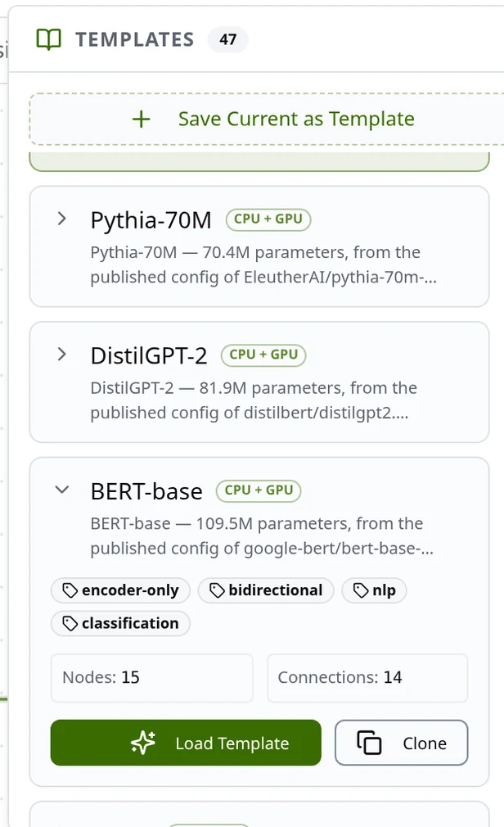Click the TEMPLATES panel heading
The image size is (504, 827).
pyautogui.click(x=134, y=39)
